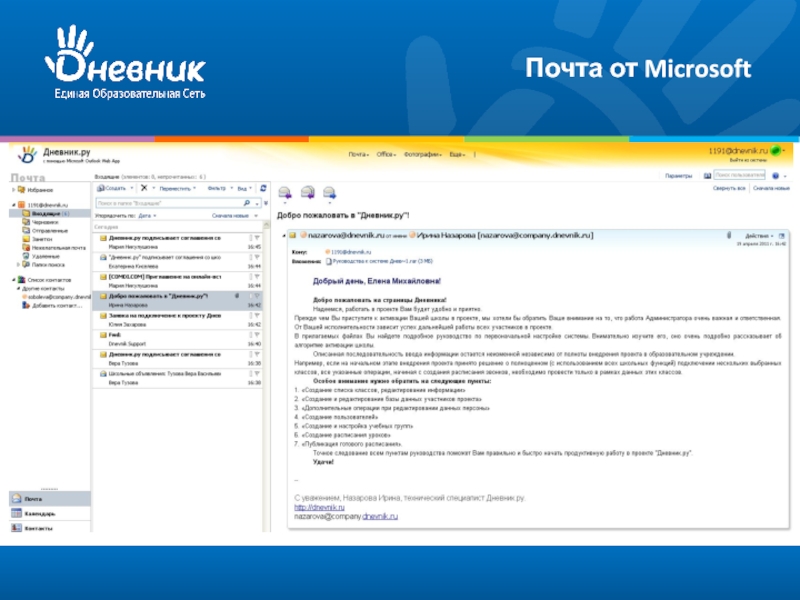This screenshot has width=800, height=600.
Task: Open the Календарь section
Action: 49,513
